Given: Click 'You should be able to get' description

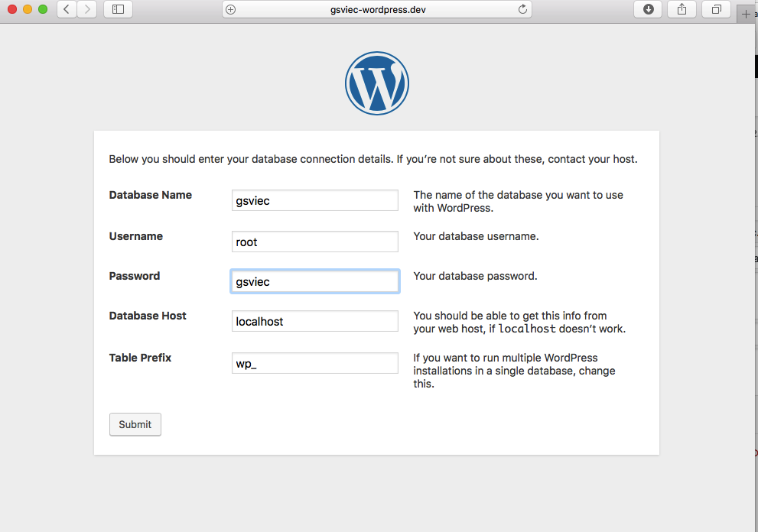Looking at the screenshot, I should pos(519,323).
